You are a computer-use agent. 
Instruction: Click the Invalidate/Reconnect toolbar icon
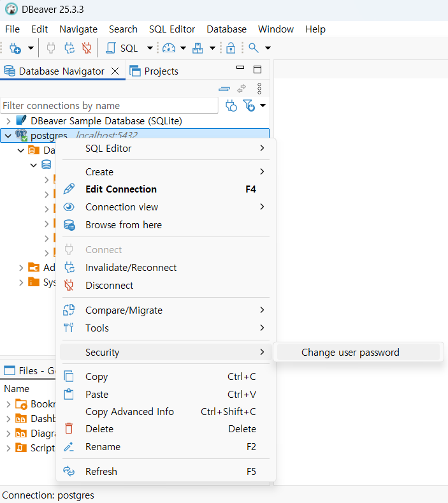pos(69,48)
